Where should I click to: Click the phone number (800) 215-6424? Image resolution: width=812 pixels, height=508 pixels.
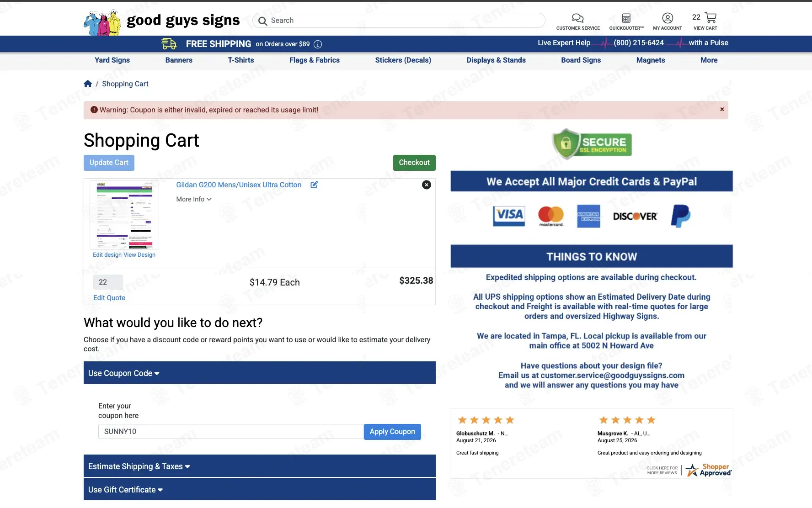[639, 43]
